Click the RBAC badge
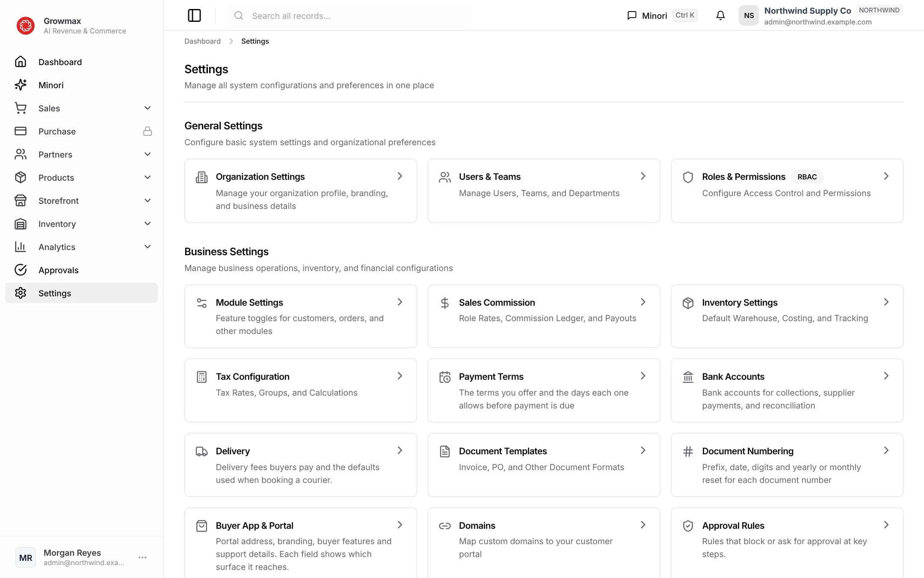 pos(807,177)
